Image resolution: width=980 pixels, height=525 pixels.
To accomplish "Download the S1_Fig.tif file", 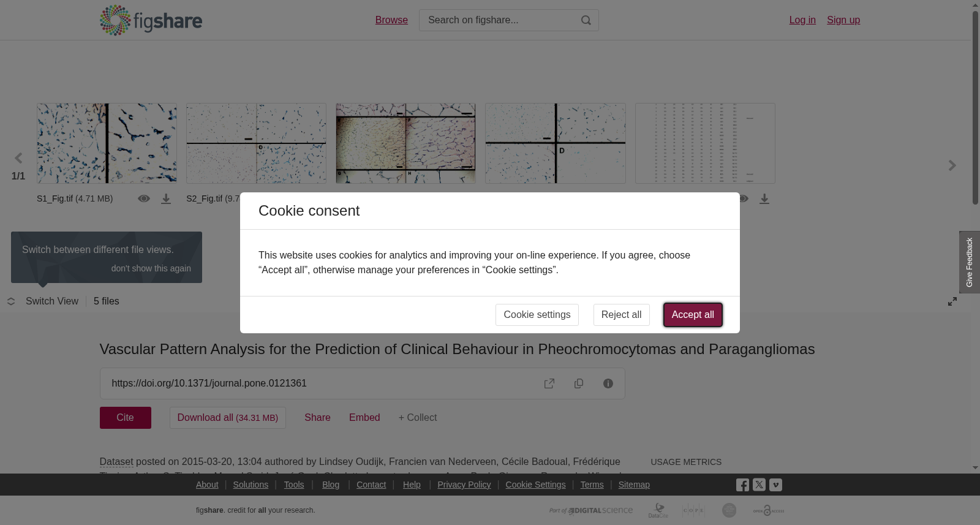I will [x=166, y=199].
